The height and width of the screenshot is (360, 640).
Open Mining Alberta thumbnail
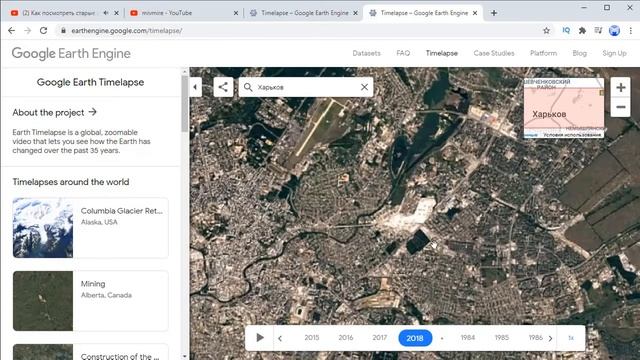(43, 301)
